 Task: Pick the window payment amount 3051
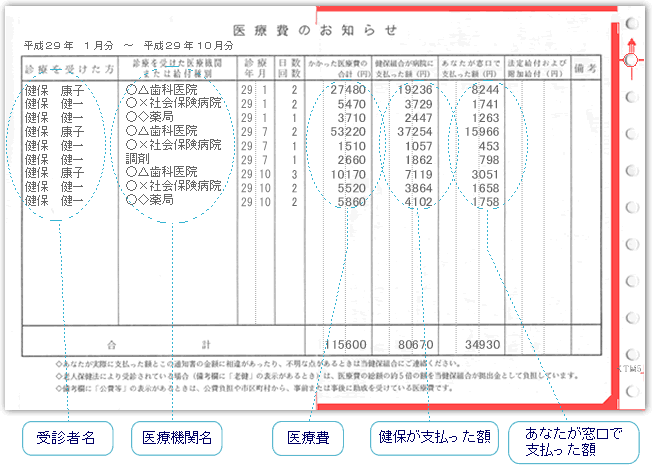click(x=485, y=174)
